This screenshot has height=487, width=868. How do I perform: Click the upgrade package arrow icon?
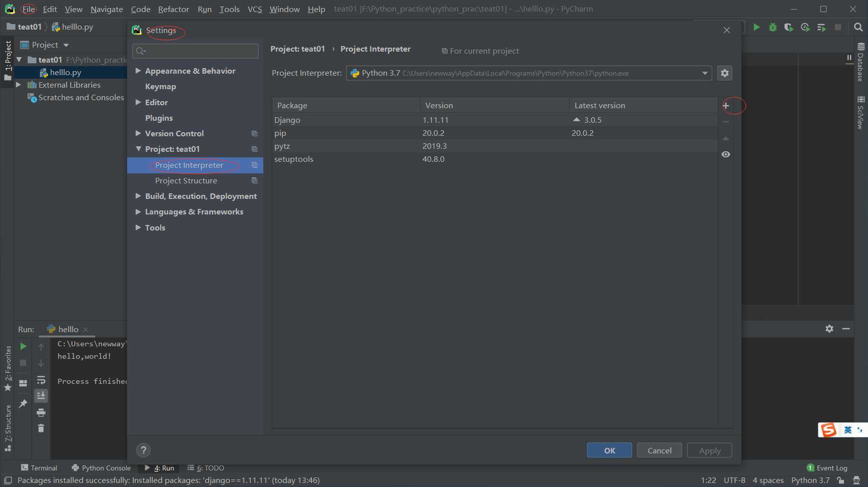(x=726, y=138)
